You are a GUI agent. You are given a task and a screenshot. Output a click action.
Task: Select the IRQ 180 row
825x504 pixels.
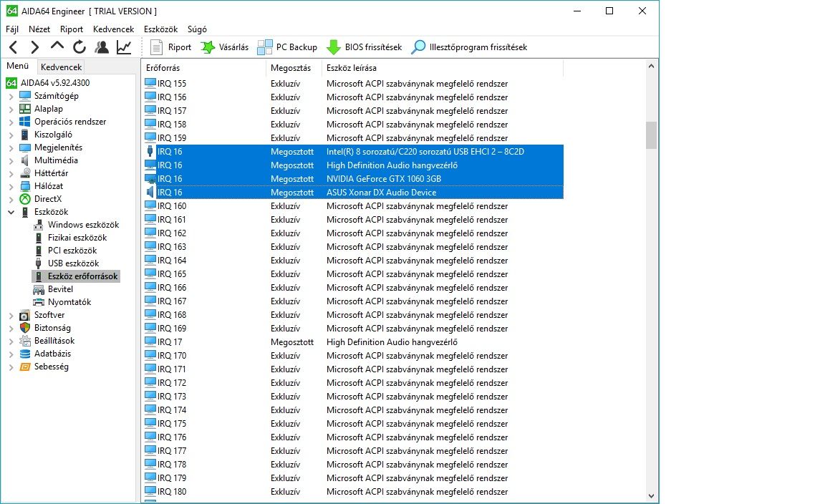[x=353, y=492]
